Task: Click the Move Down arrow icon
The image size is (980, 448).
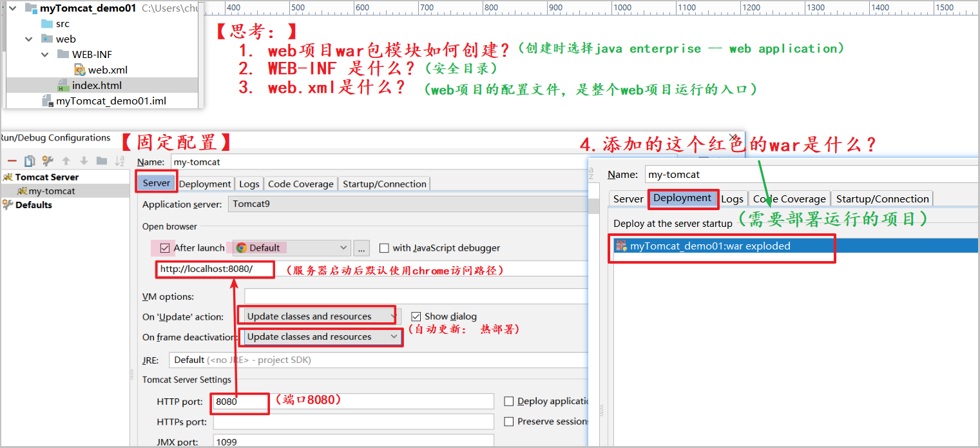Action: pos(84,161)
